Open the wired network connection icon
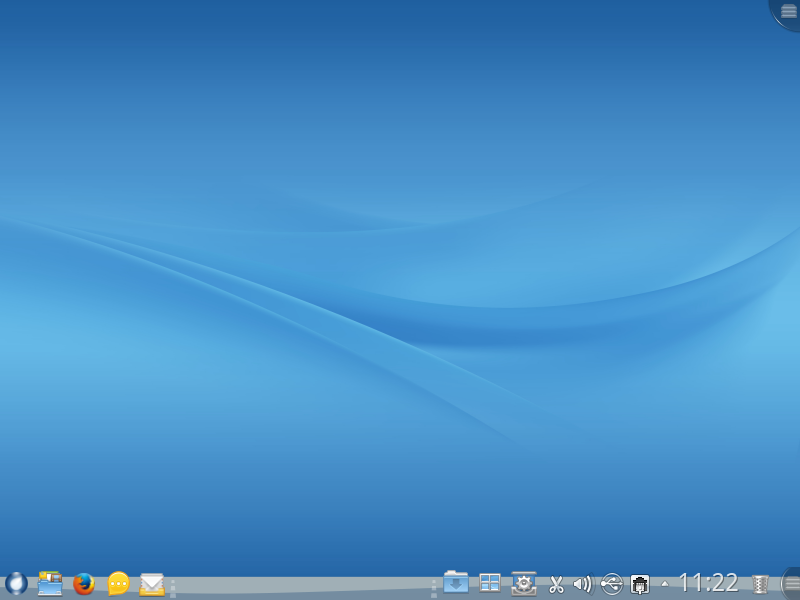Image resolution: width=800 pixels, height=600 pixels. (x=640, y=584)
